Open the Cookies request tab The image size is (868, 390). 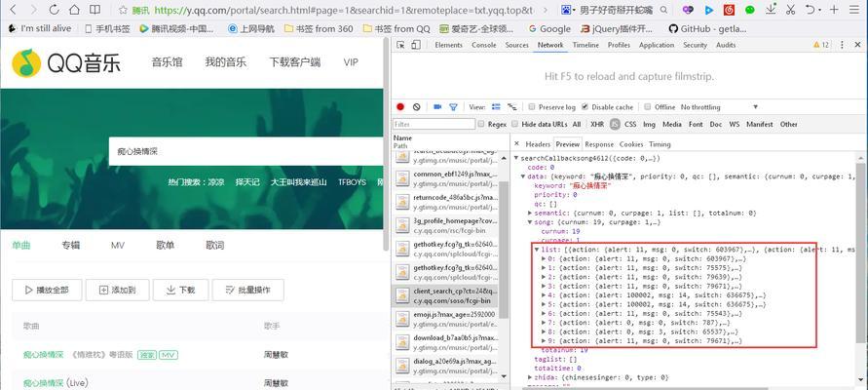pyautogui.click(x=631, y=144)
